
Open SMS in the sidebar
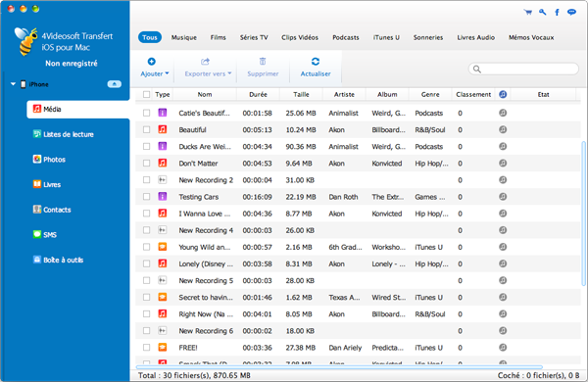(45, 235)
